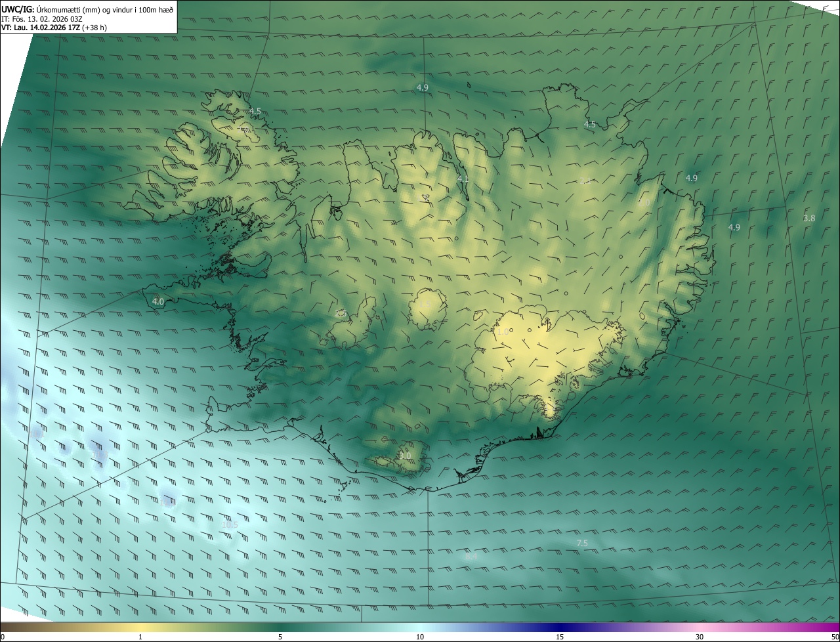
Task: Click the colour scale tick labelled 10
Action: (420, 637)
